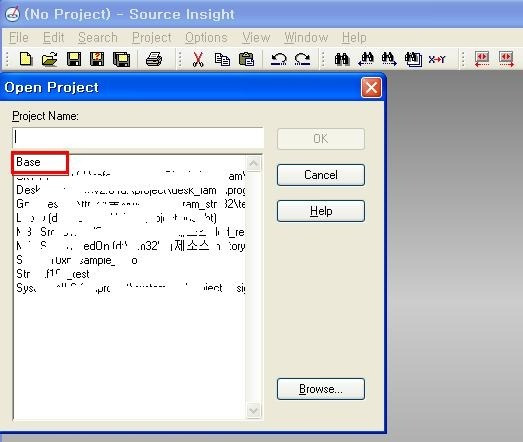Click the project list scroll up arrow
Viewport: 523px width, 442px height.
tap(253, 164)
